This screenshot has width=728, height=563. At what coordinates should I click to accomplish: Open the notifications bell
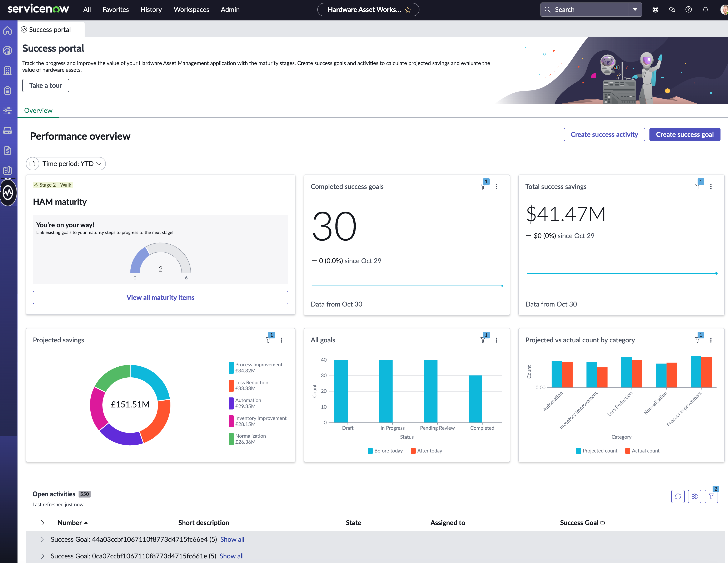705,10
